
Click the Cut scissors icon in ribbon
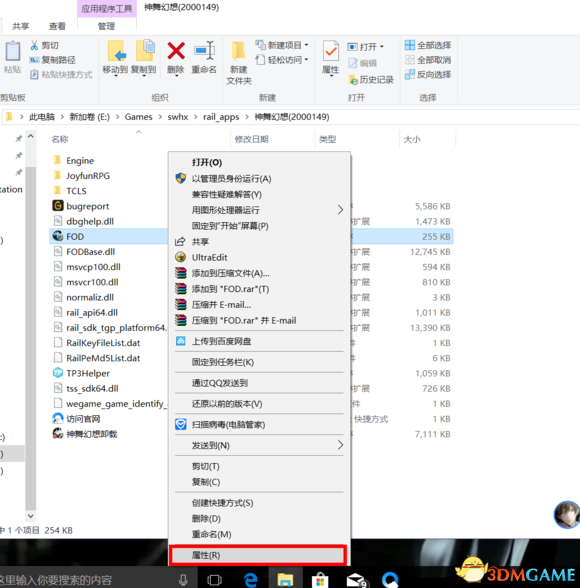tap(34, 45)
